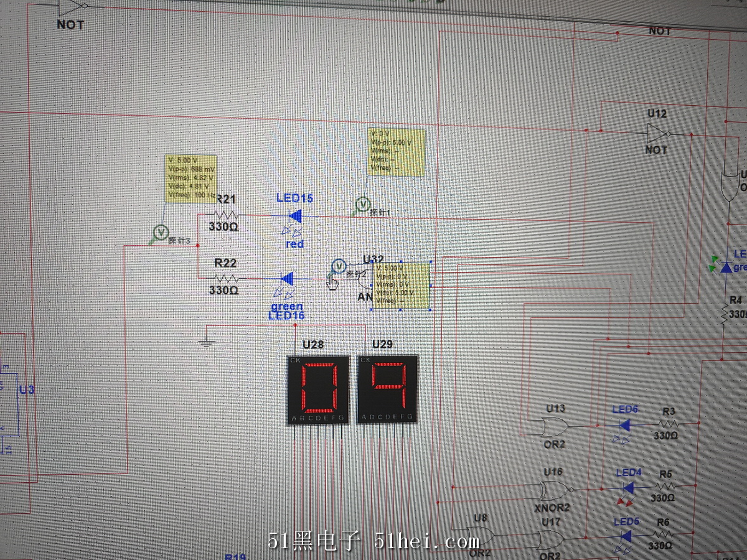Click the U17 OR2 gate symbol
Image resolution: width=747 pixels, height=560 pixels.
click(551, 539)
